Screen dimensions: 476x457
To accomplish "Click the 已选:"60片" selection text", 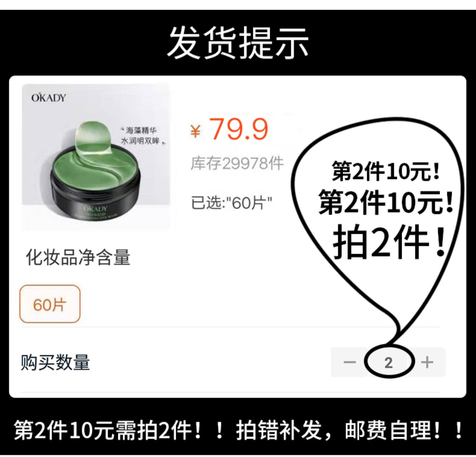I will 232,203.
